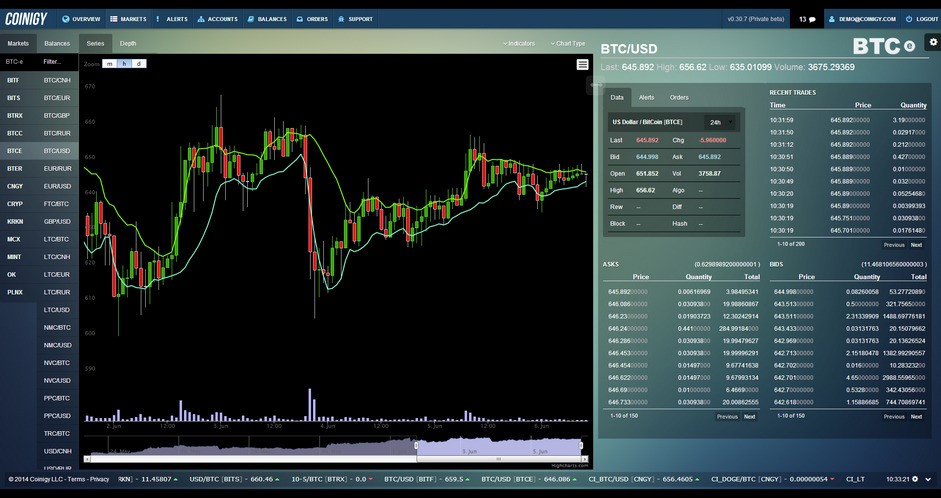Select the LTC/BTC market pair
The width and height of the screenshot is (941, 498).
coord(57,239)
